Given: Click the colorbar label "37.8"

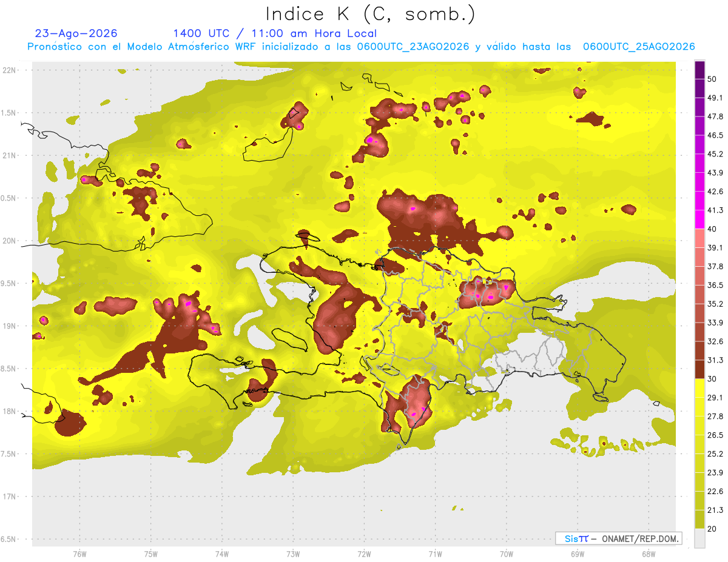Looking at the screenshot, I should tap(715, 266).
